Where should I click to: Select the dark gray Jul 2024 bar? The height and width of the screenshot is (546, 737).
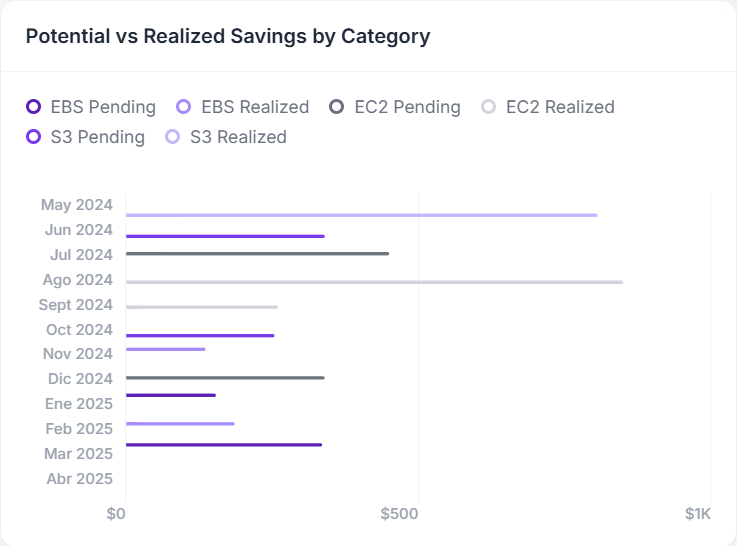257,254
